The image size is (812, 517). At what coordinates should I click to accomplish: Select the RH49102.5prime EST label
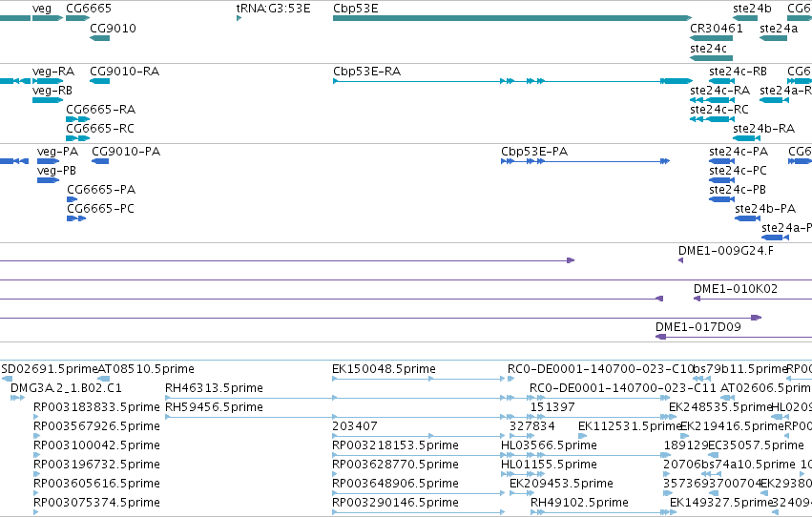point(579,503)
